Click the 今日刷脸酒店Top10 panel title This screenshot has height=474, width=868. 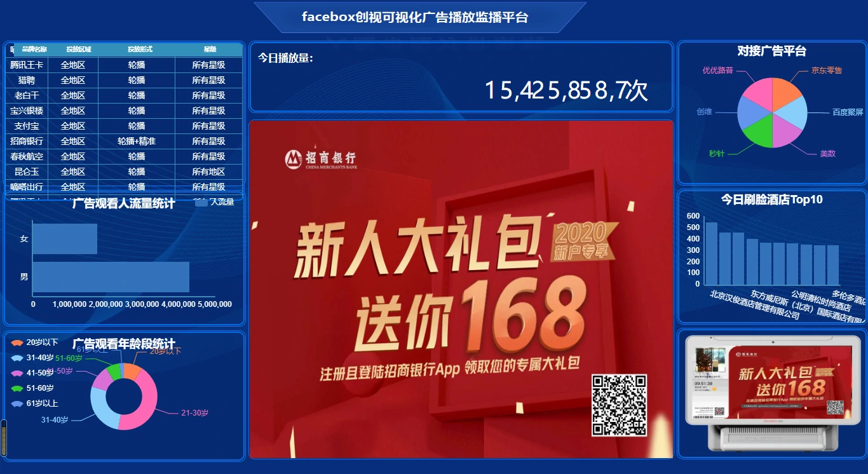[x=772, y=200]
